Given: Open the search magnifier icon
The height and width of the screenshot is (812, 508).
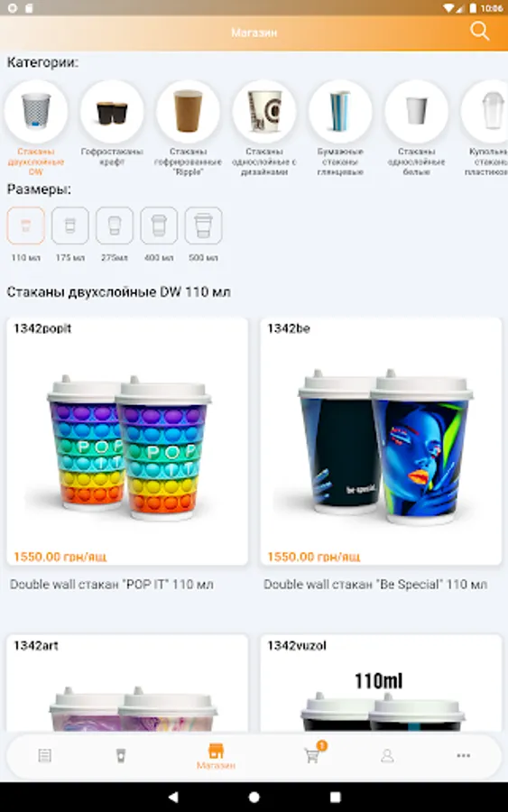Looking at the screenshot, I should point(479,32).
